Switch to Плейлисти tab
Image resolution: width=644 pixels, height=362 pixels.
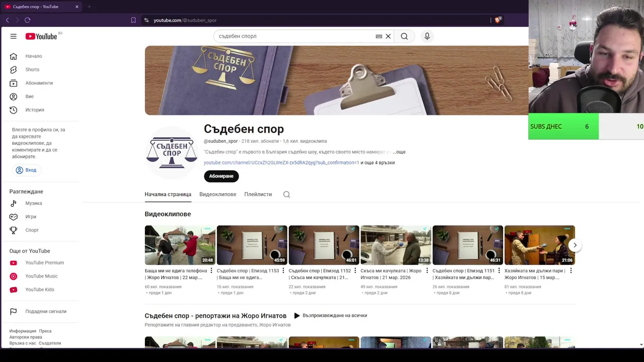258,194
